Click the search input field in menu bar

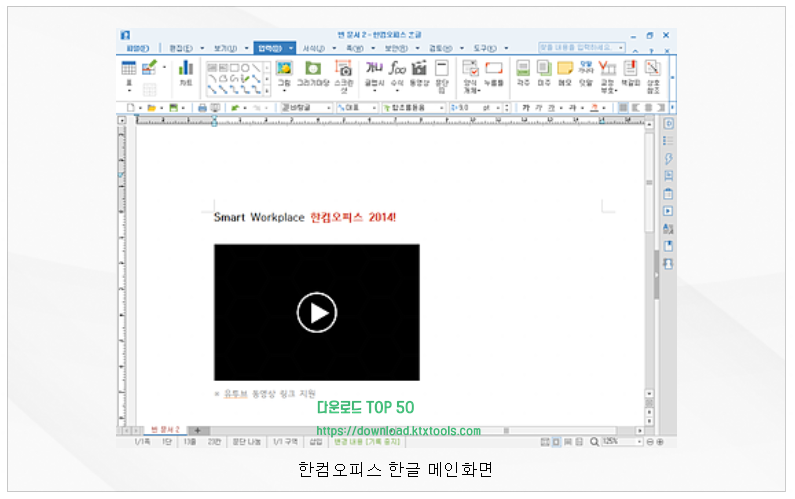point(581,47)
